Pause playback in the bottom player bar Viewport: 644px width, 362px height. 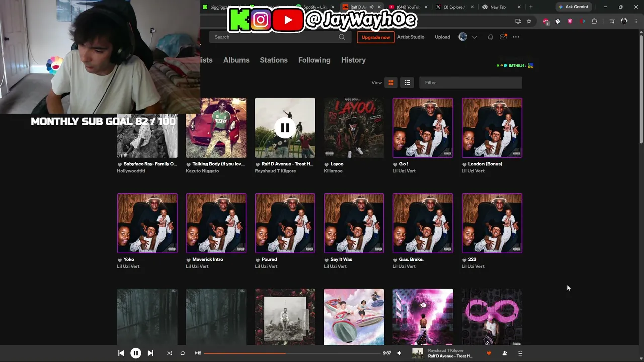[x=136, y=353]
